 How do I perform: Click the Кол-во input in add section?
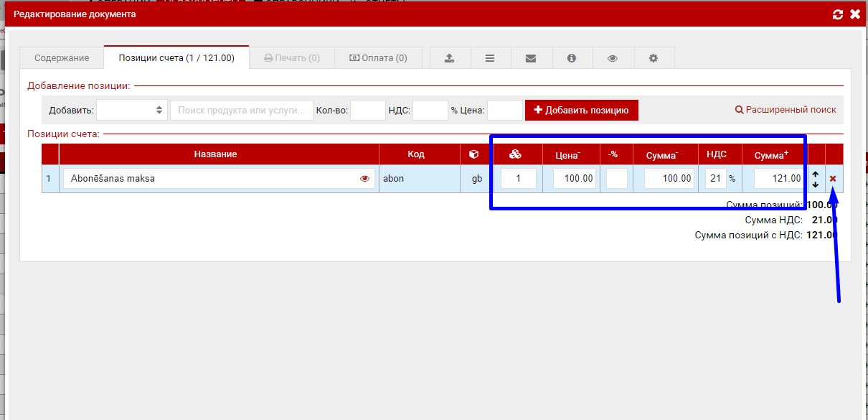(x=367, y=111)
